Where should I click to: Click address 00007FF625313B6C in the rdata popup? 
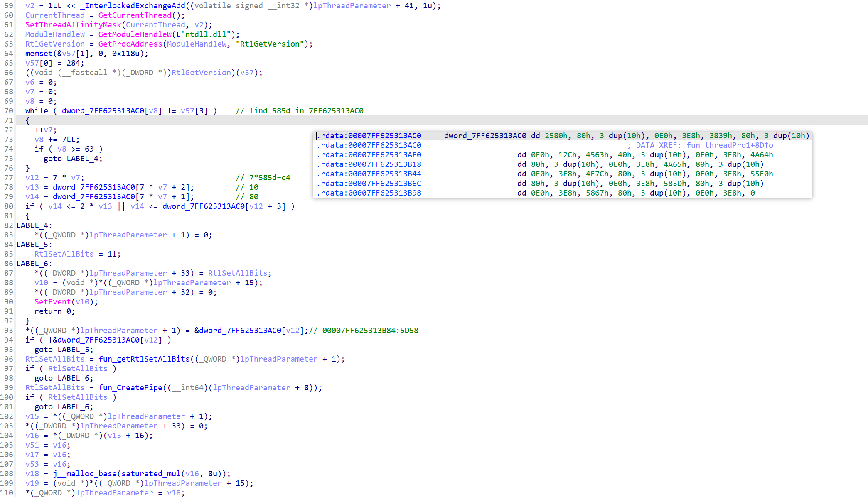384,184
